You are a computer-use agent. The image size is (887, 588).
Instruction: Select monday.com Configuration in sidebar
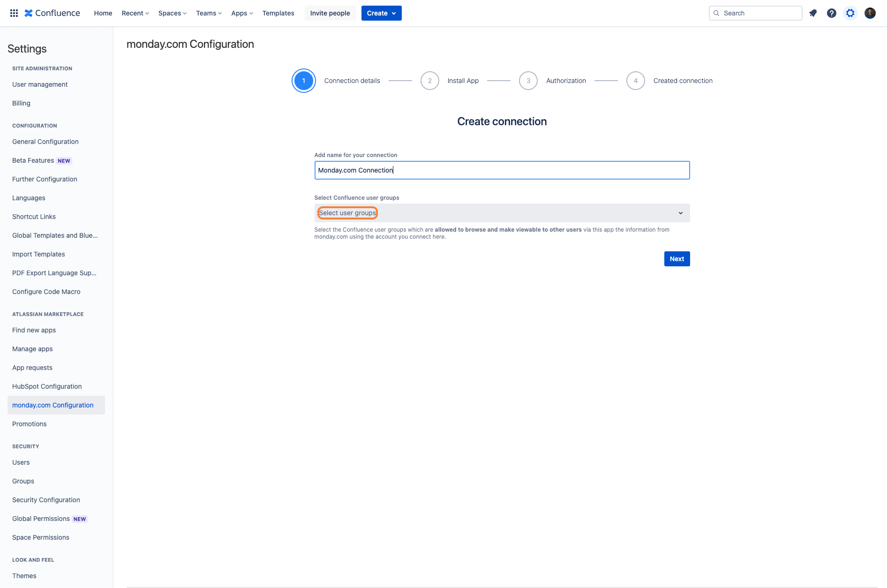pos(56,405)
